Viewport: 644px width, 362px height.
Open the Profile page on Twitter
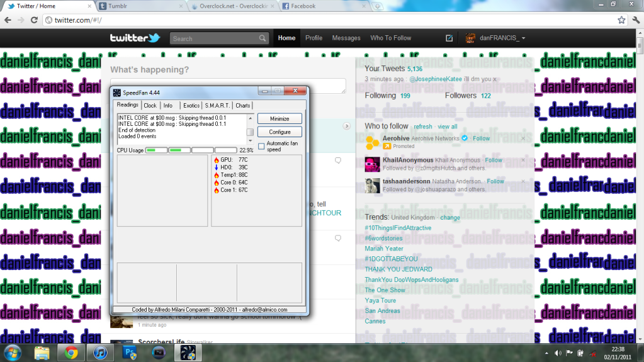pyautogui.click(x=314, y=38)
